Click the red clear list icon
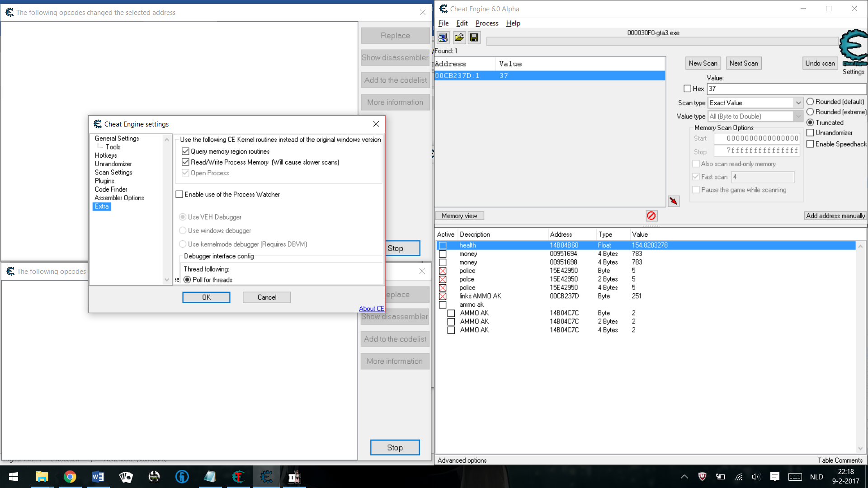Screen dimensions: 868x488 click(x=651, y=216)
